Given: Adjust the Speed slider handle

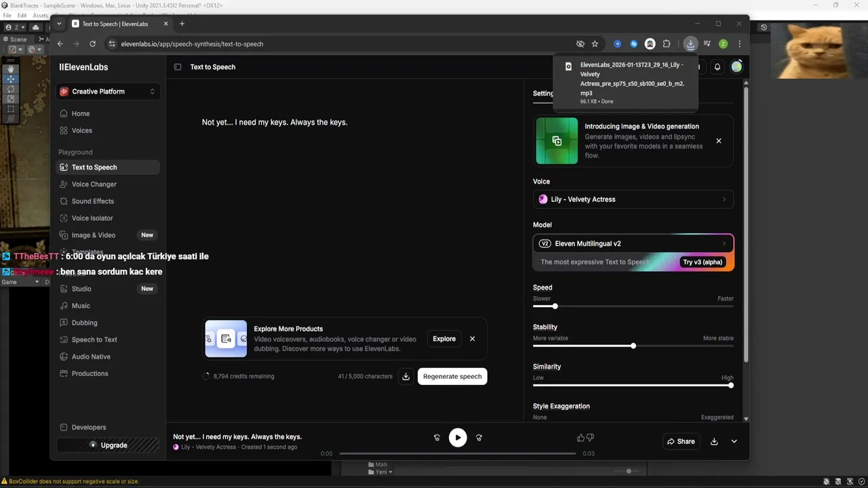Looking at the screenshot, I should click(x=555, y=306).
